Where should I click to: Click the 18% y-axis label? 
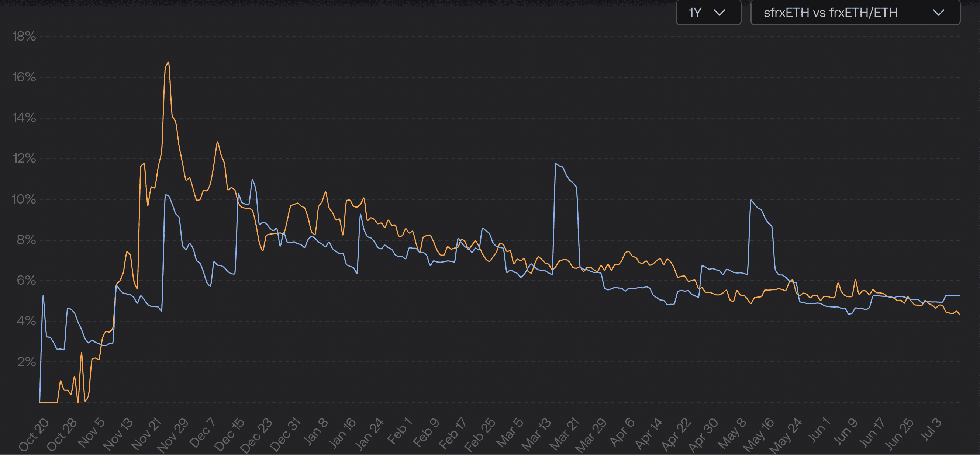24,37
